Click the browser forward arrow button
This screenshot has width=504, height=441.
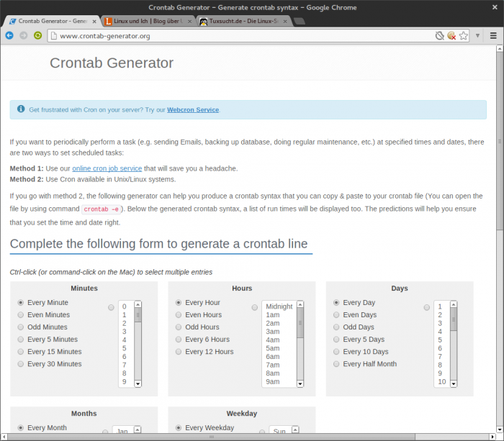click(24, 35)
